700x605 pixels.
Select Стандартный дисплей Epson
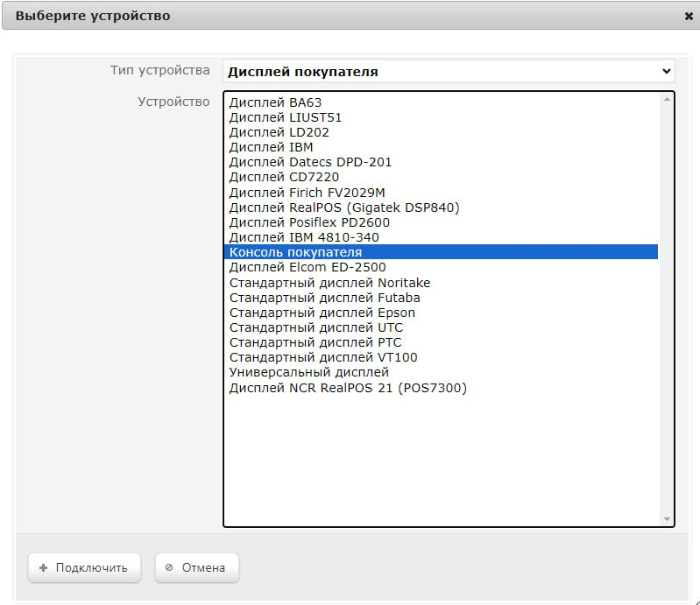point(441,313)
